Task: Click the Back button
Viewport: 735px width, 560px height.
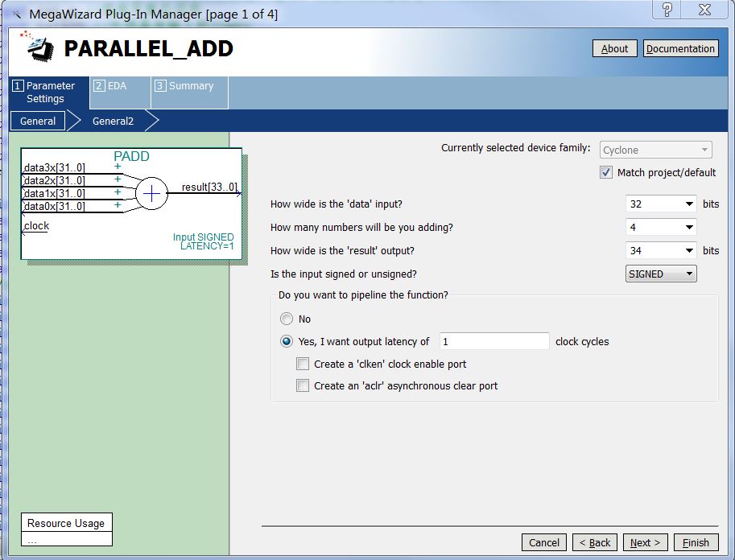Action: click(x=595, y=542)
